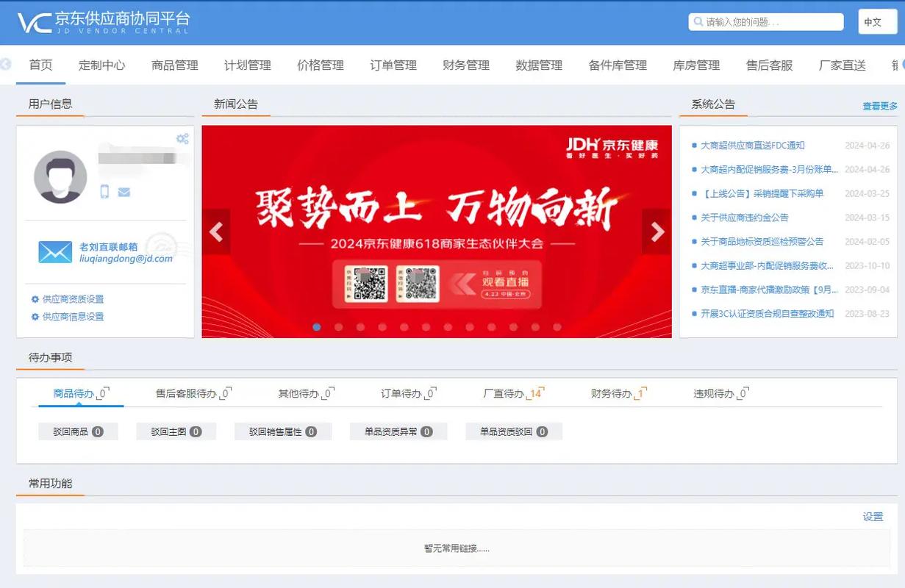Click gear icon beside 供应商资质设置
Image resolution: width=905 pixels, height=588 pixels.
point(35,299)
